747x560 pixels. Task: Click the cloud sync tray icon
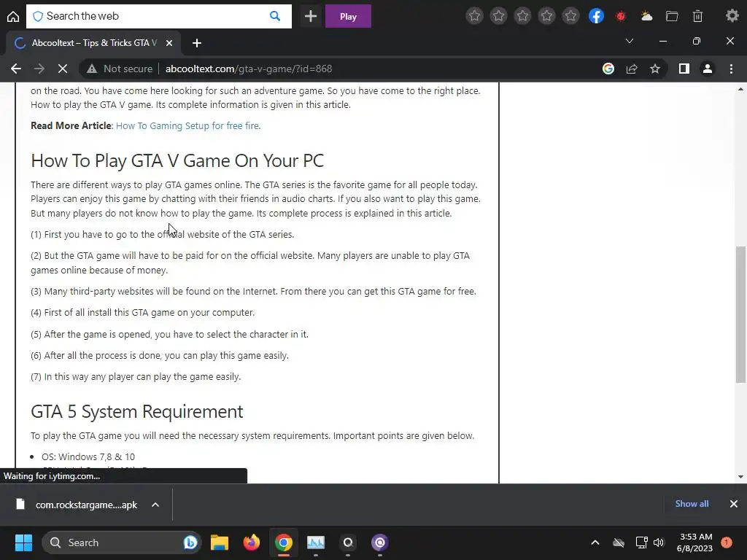[619, 542]
